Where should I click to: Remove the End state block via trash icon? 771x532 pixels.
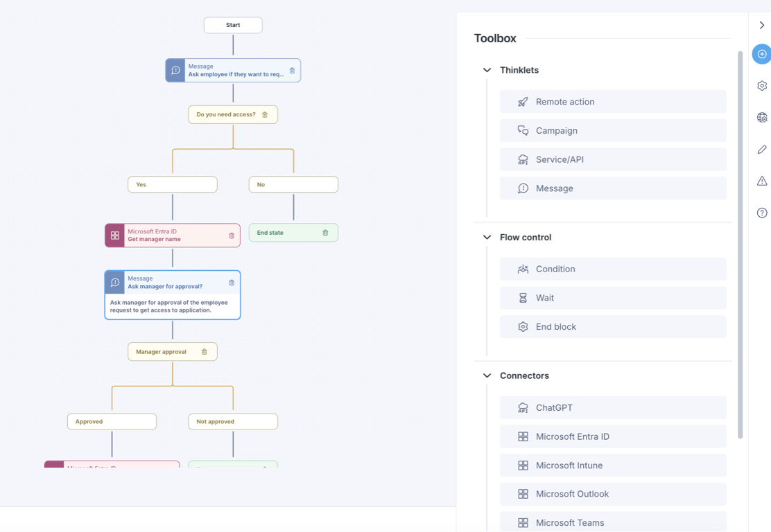click(x=325, y=233)
